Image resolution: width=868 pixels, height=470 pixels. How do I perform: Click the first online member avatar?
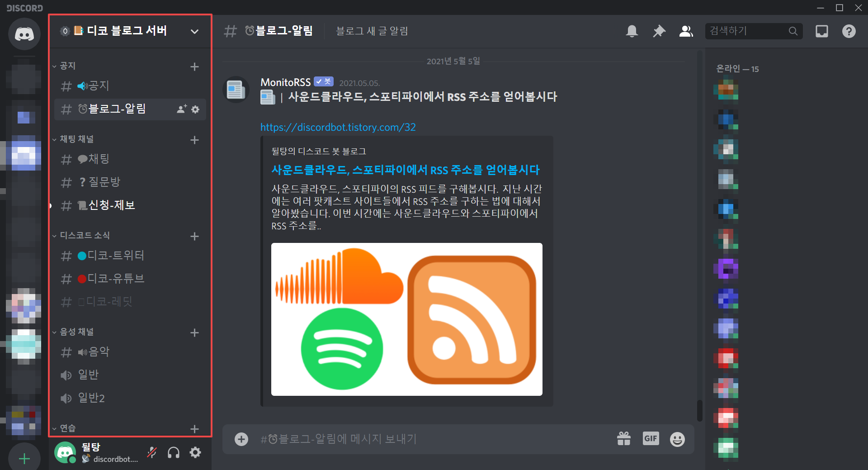pos(726,90)
